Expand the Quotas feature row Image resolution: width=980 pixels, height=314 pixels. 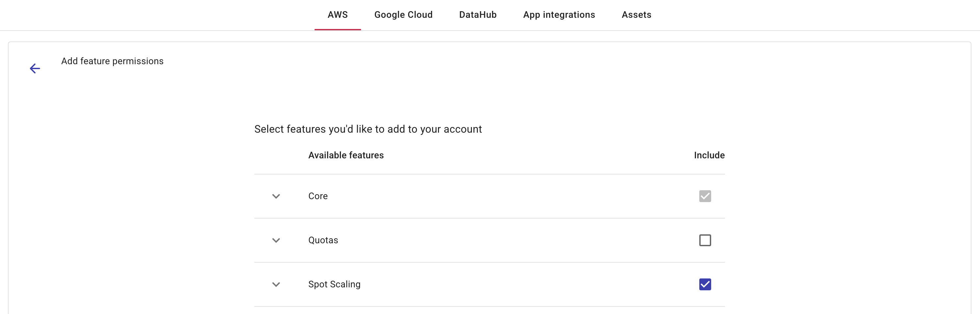(x=276, y=241)
